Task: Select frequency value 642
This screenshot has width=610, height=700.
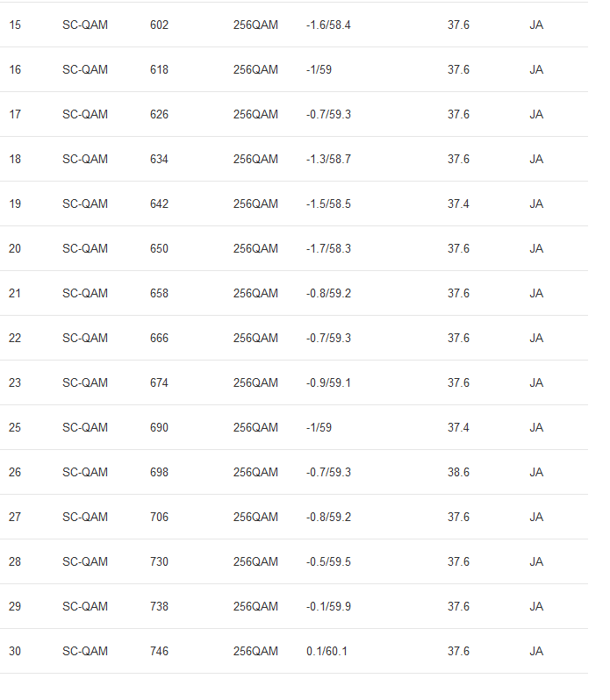Action: [159, 204]
